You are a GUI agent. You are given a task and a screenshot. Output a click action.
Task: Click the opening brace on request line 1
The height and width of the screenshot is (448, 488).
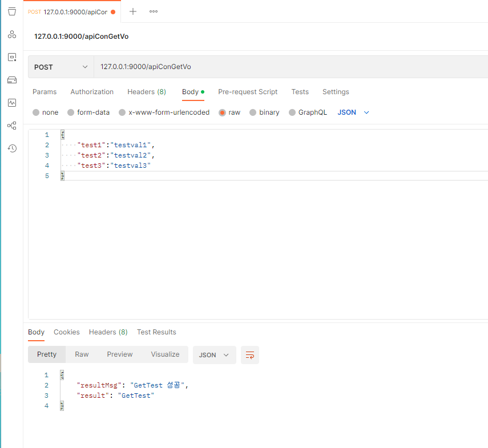(x=63, y=135)
